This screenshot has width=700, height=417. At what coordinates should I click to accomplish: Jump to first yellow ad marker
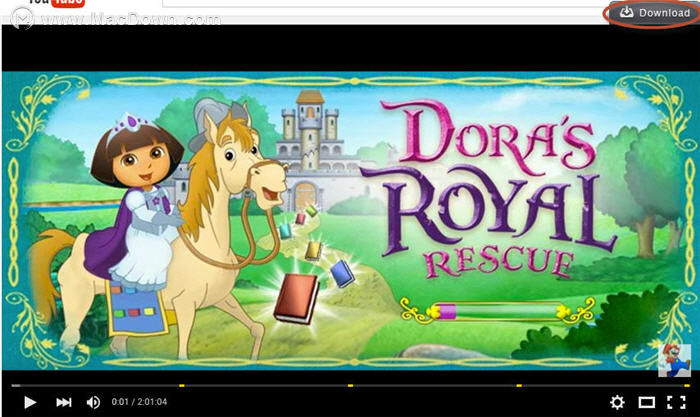click(181, 385)
